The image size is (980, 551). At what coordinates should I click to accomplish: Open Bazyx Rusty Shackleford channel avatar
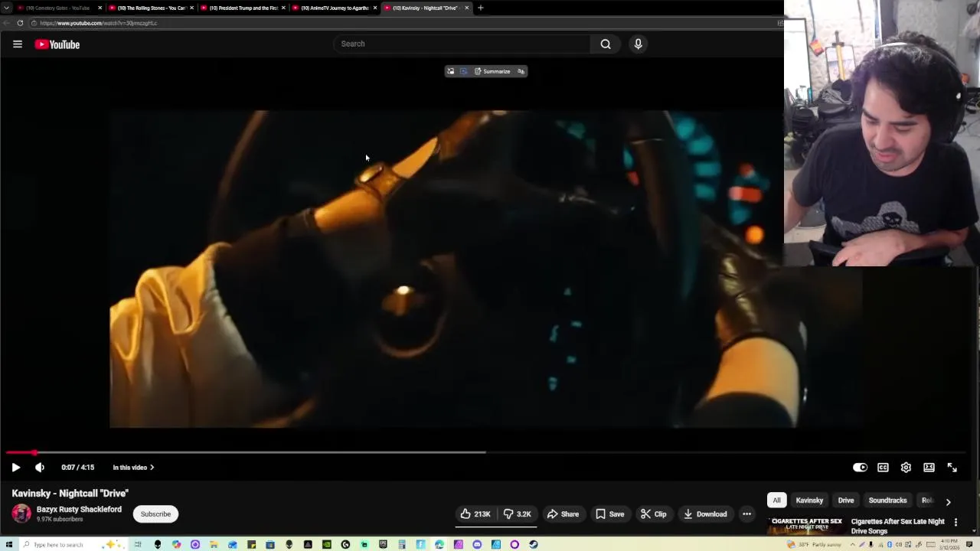[21, 514]
